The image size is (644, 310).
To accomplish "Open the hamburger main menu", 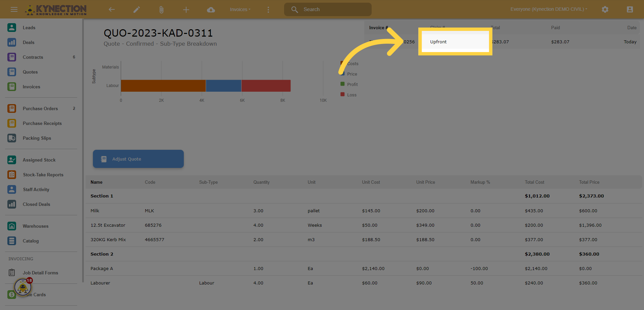I will pyautogui.click(x=14, y=9).
